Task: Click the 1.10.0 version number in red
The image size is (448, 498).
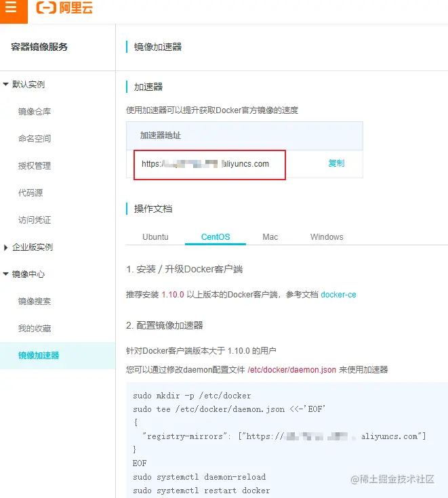Action: coord(173,295)
